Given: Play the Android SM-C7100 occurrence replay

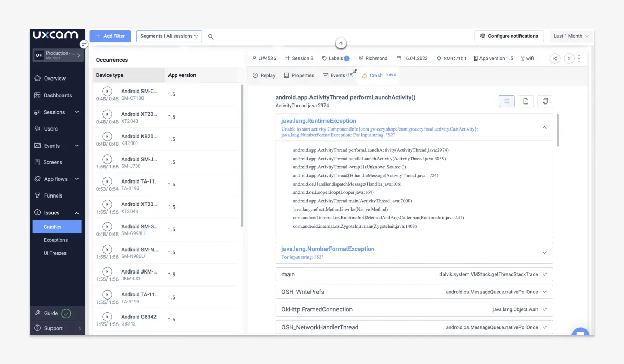Looking at the screenshot, I should click(x=107, y=92).
